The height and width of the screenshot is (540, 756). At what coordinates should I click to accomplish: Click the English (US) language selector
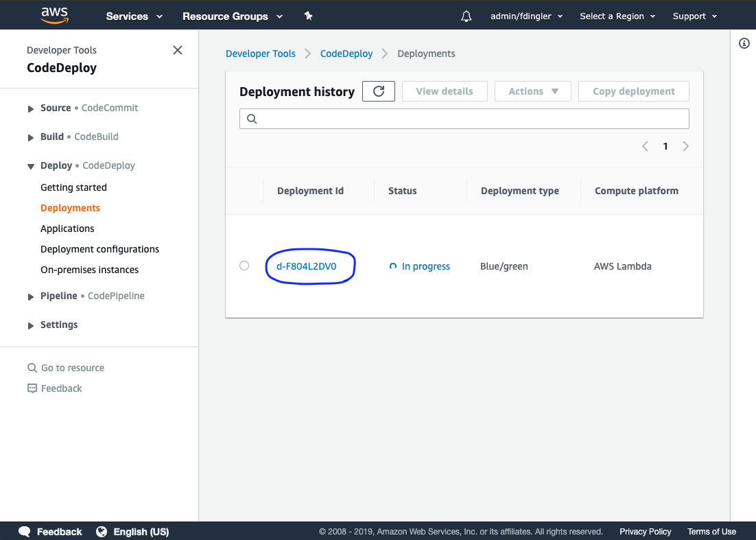tap(141, 531)
